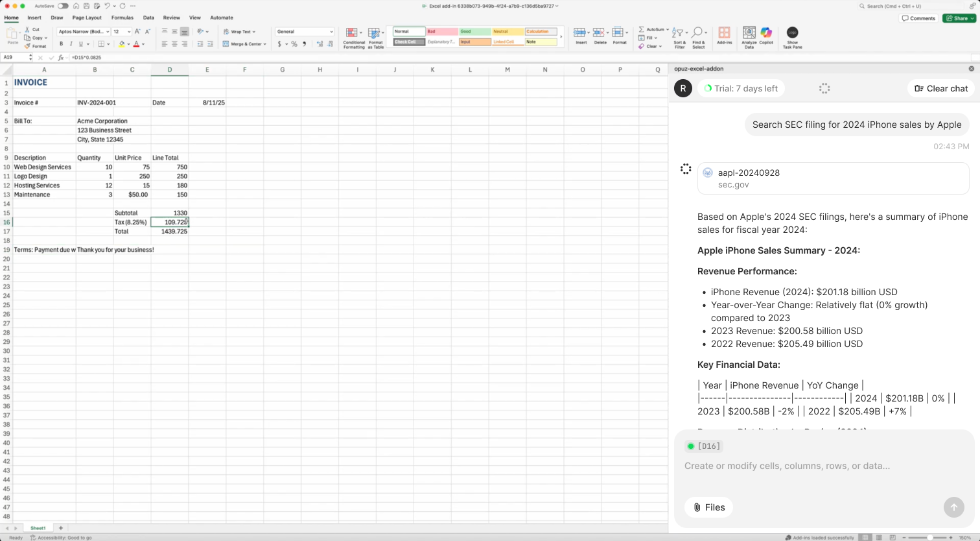The height and width of the screenshot is (541, 980).
Task: Switch to the Insert ribbon tab
Action: tap(34, 18)
